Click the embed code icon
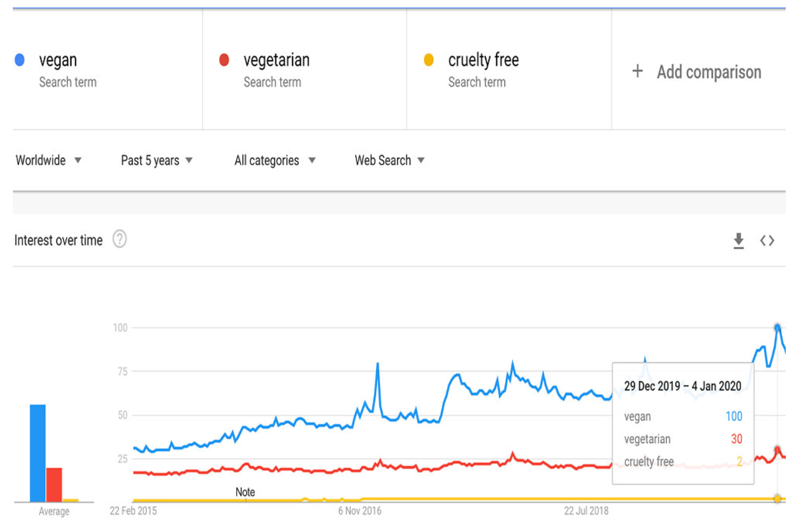The image size is (804, 532). tap(767, 241)
